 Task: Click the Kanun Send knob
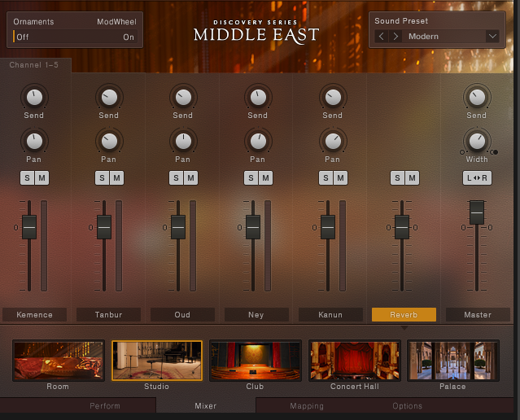pyautogui.click(x=333, y=97)
